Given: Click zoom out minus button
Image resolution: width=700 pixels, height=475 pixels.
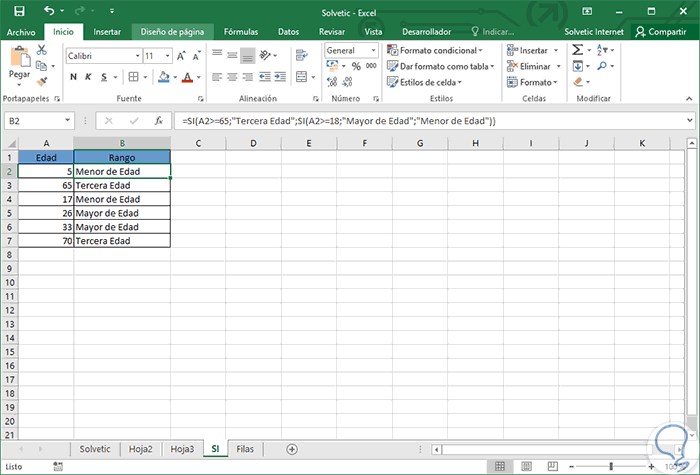Looking at the screenshot, I should pos(571,467).
